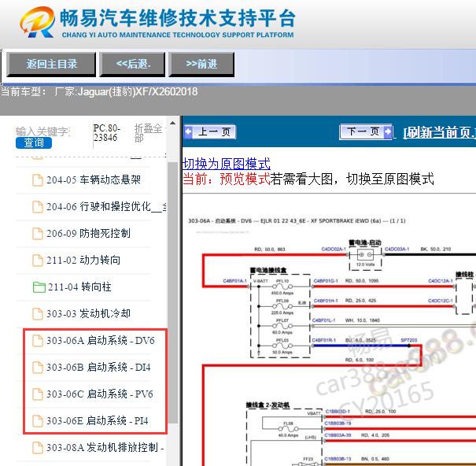
Task: Switch to 切换为原图模式 original image mode
Action: point(226,164)
